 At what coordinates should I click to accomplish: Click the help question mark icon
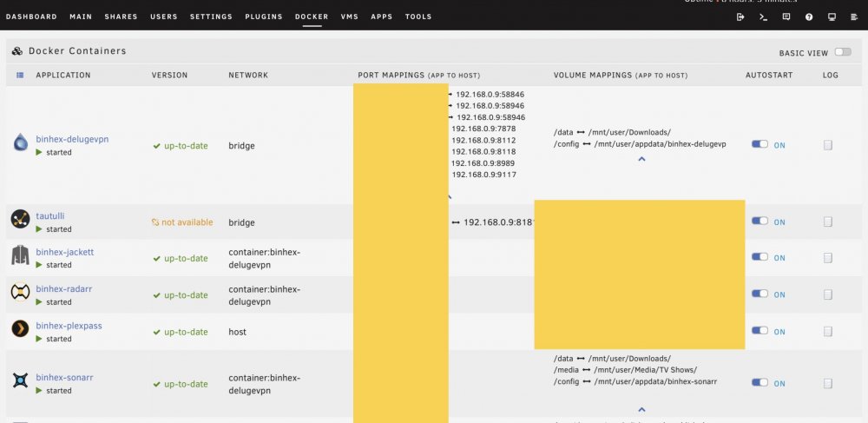pyautogui.click(x=809, y=17)
